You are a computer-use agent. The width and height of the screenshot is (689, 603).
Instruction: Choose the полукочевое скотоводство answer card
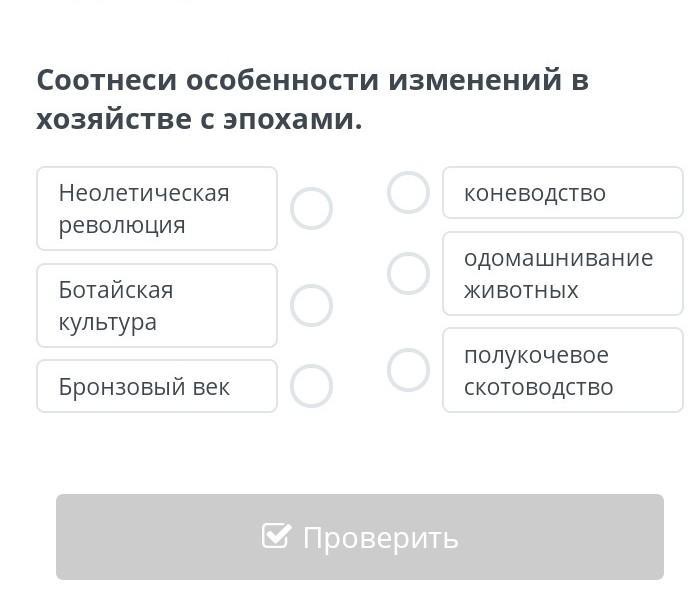coord(562,370)
